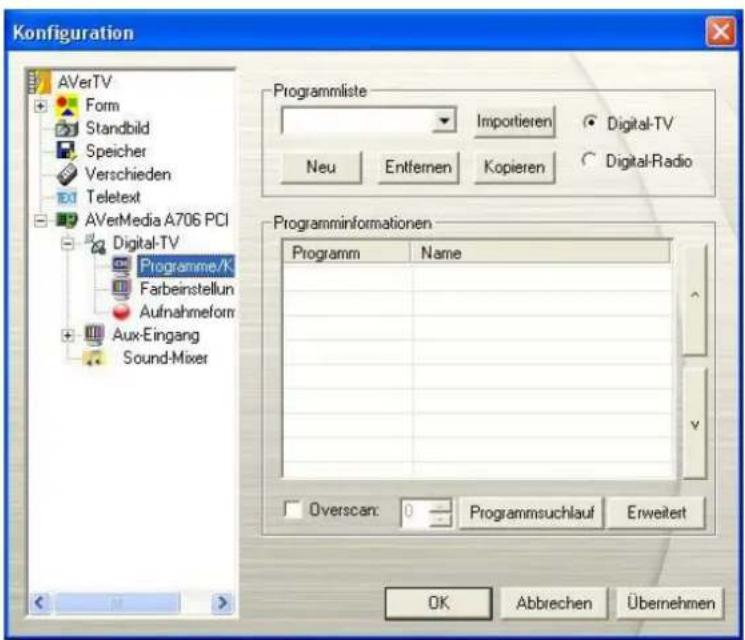Open the Erweitert settings
The height and width of the screenshot is (640, 745).
coord(656,513)
